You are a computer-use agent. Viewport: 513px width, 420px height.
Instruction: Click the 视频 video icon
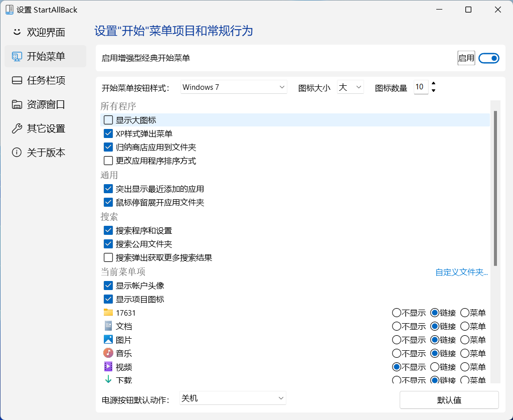tap(108, 366)
